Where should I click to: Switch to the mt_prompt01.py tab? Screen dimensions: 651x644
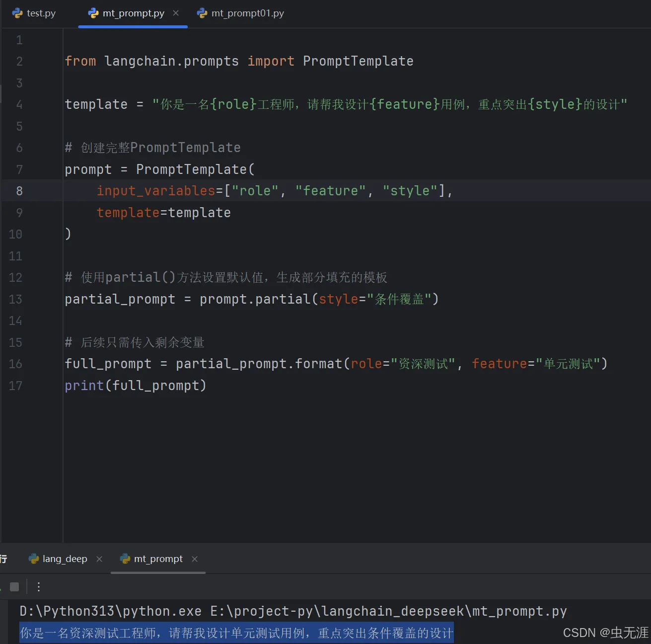241,13
